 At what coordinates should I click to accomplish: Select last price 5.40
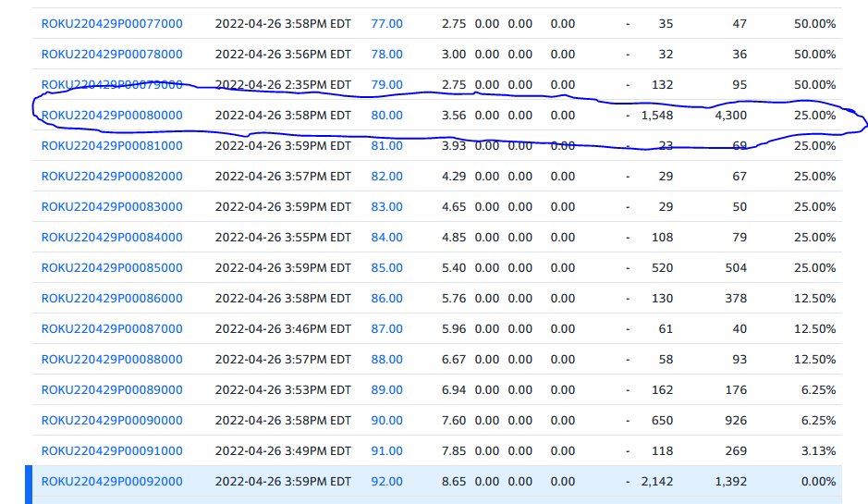pyautogui.click(x=454, y=267)
